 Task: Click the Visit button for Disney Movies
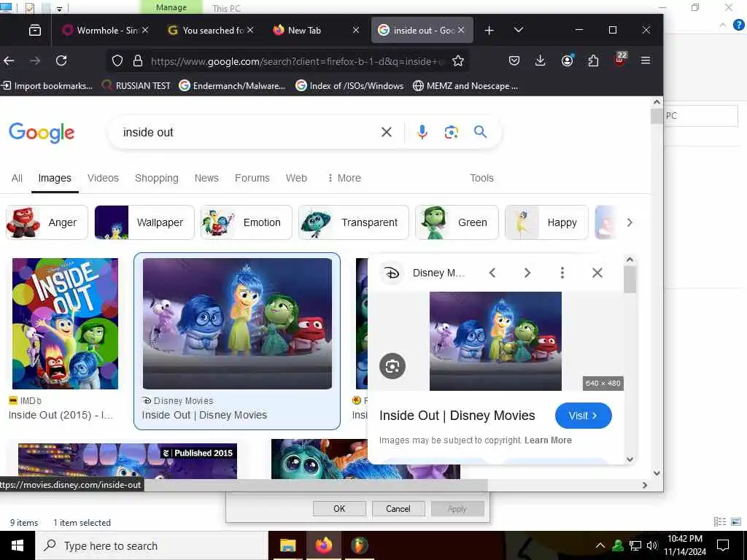click(583, 416)
